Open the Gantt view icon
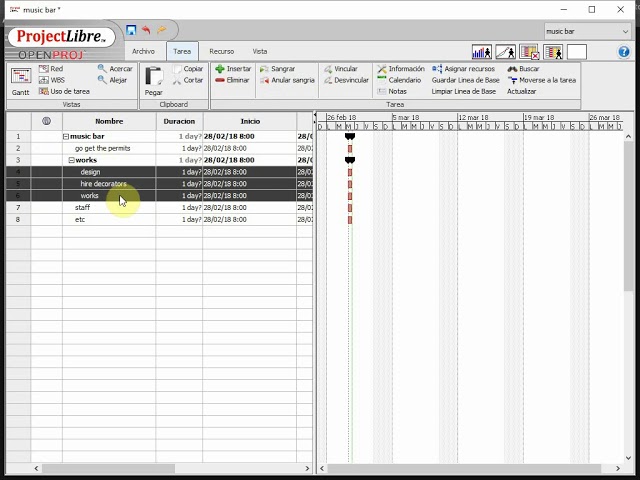This screenshot has height=480, width=640. tap(20, 82)
